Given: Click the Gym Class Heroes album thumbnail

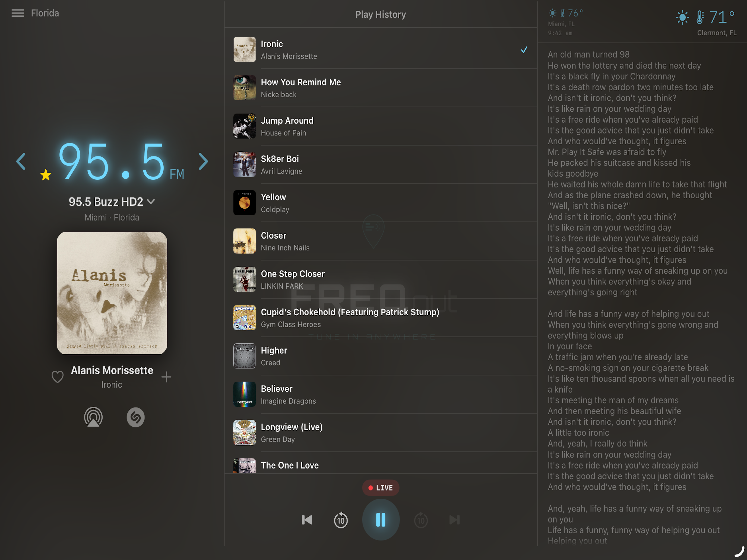Looking at the screenshot, I should (245, 318).
